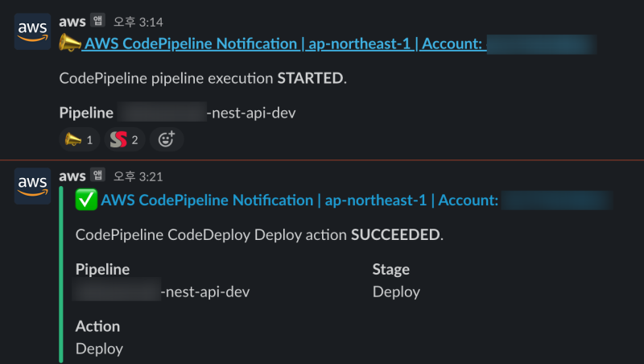The height and width of the screenshot is (364, 644).
Task: Click the app badge beside the second aws name
Action: [x=97, y=175]
